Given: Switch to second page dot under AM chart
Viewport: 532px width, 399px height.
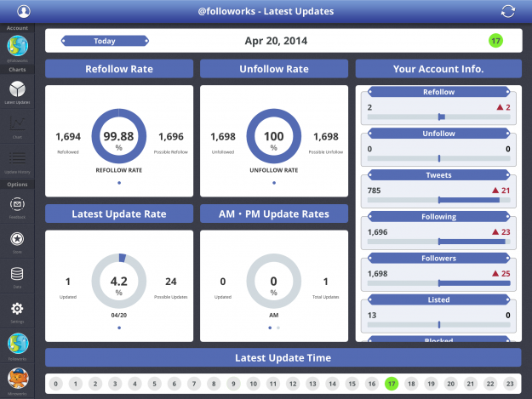Looking at the screenshot, I should 278,327.
